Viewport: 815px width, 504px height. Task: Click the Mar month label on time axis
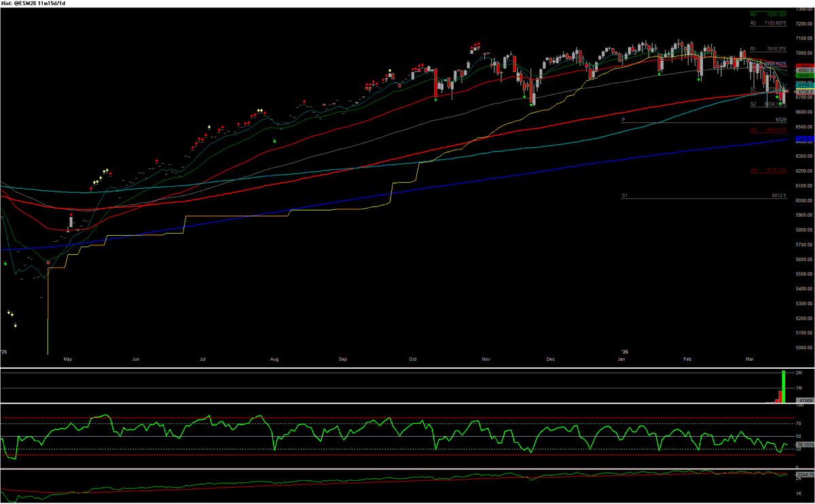click(750, 359)
